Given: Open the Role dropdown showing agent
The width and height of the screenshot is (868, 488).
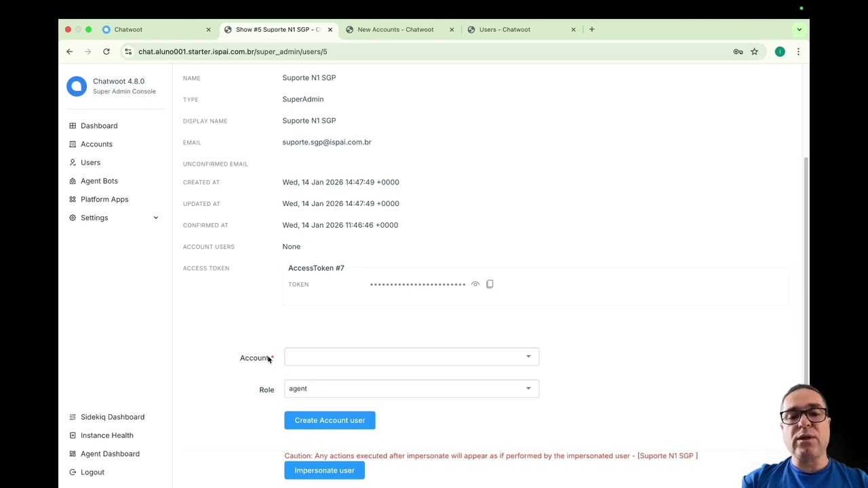Looking at the screenshot, I should (412, 388).
